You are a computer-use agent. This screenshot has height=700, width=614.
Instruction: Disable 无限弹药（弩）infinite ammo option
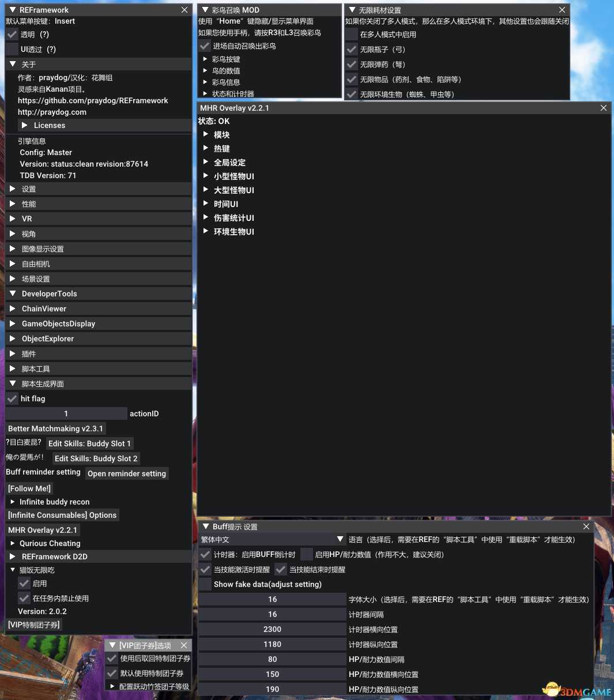(x=352, y=64)
